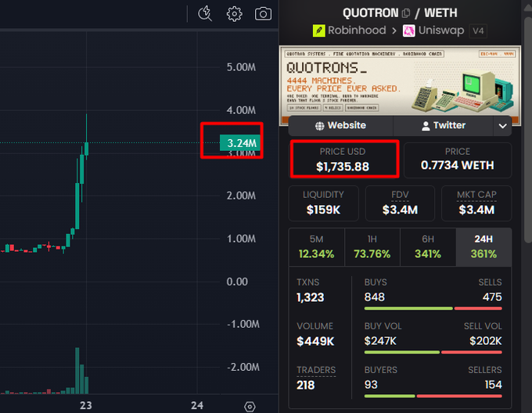Click the 1.00M price axis label
Image resolution: width=532 pixels, height=413 pixels.
click(x=241, y=239)
